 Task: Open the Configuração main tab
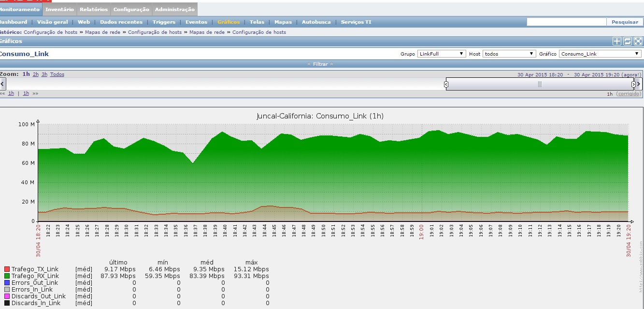point(131,9)
